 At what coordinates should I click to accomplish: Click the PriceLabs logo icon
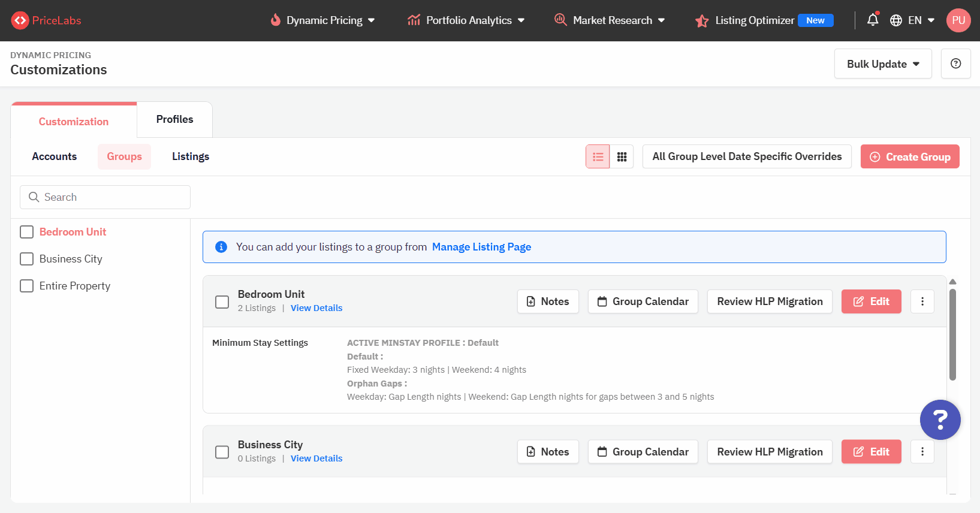pos(20,20)
